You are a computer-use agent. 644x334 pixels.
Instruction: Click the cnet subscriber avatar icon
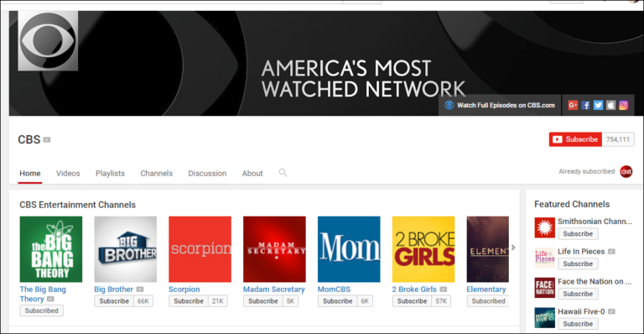[626, 172]
